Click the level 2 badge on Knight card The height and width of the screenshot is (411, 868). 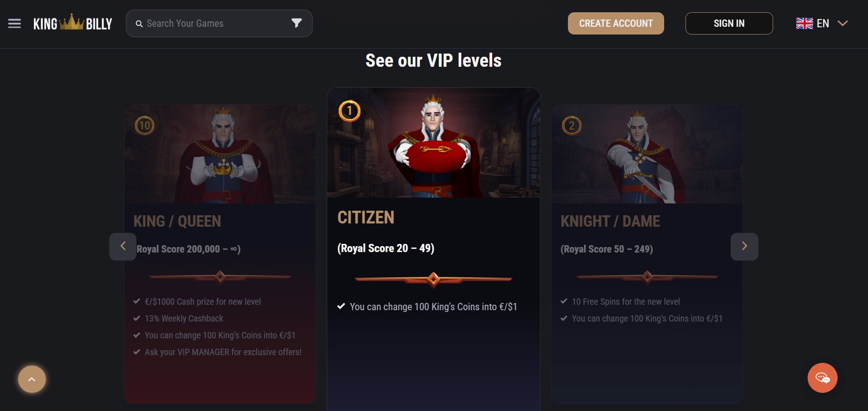[572, 126]
